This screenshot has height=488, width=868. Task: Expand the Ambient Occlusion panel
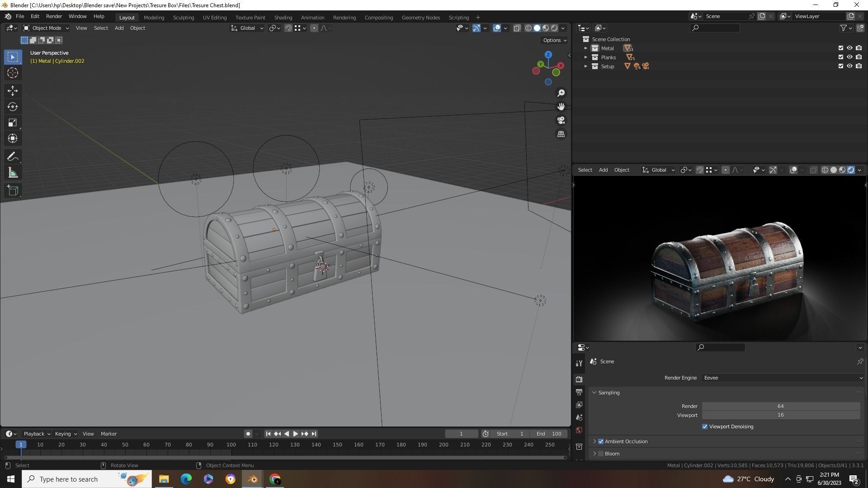coord(594,441)
